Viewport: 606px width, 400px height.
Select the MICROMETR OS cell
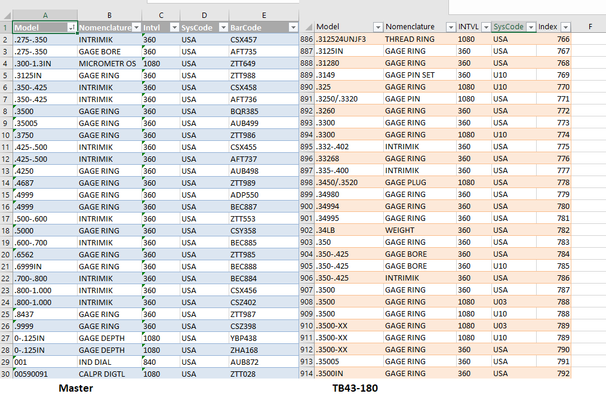(x=109, y=63)
